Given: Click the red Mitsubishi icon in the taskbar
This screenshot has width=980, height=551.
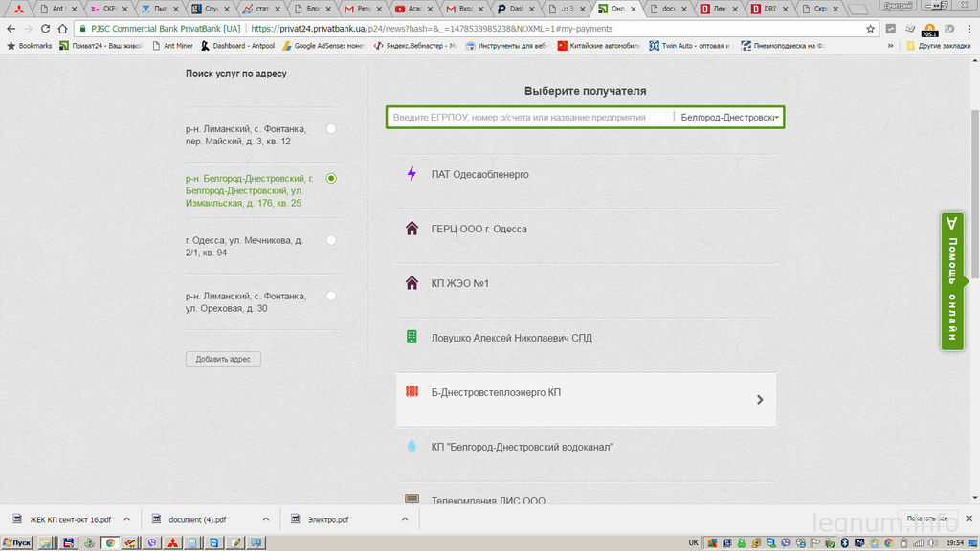Looking at the screenshot, I should 172,543.
